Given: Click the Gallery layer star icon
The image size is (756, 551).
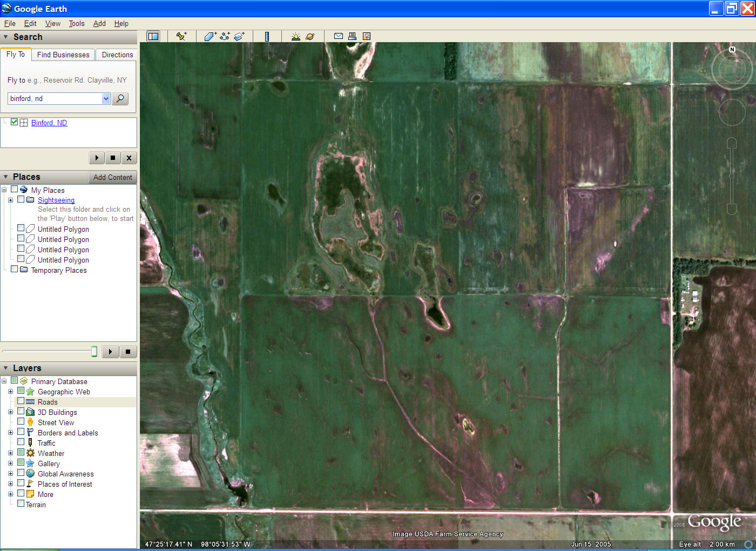Looking at the screenshot, I should point(30,463).
